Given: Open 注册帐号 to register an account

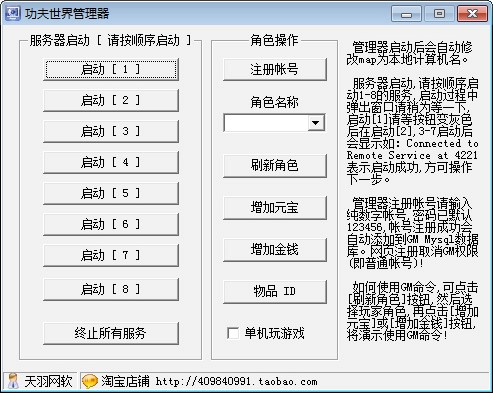Looking at the screenshot, I should coord(275,69).
